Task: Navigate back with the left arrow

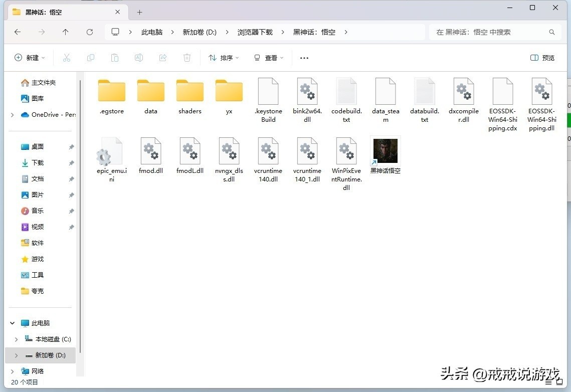Action: pyautogui.click(x=18, y=32)
